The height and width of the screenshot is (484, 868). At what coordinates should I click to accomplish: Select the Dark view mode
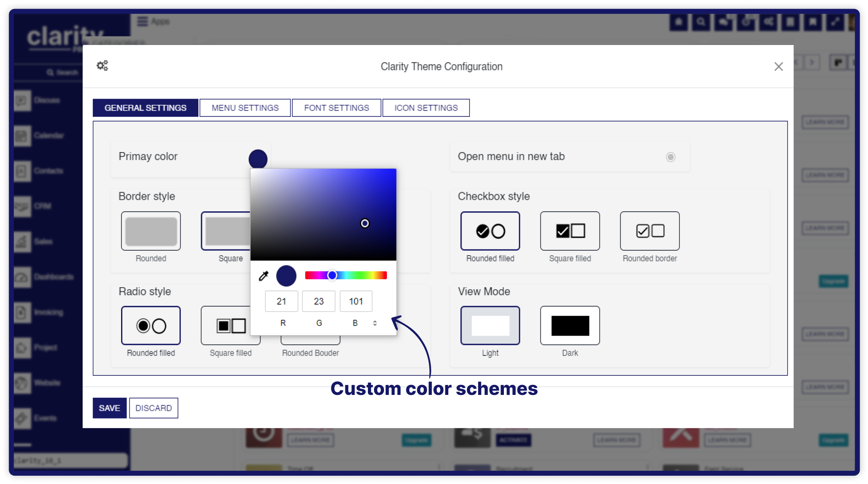[570, 325]
